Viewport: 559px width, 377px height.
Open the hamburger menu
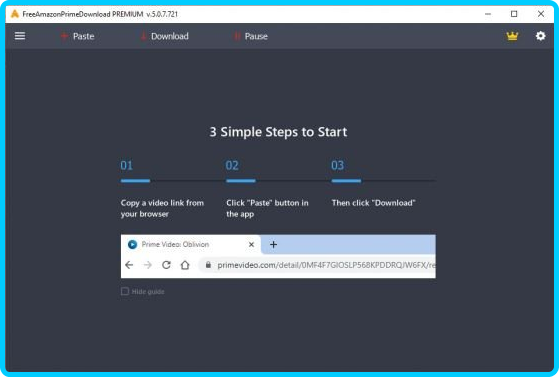(x=20, y=36)
